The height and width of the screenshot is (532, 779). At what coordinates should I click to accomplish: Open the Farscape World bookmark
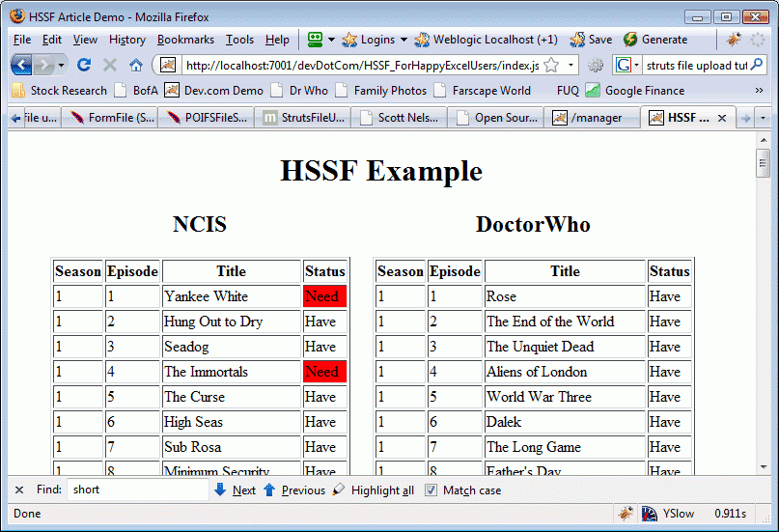(483, 91)
